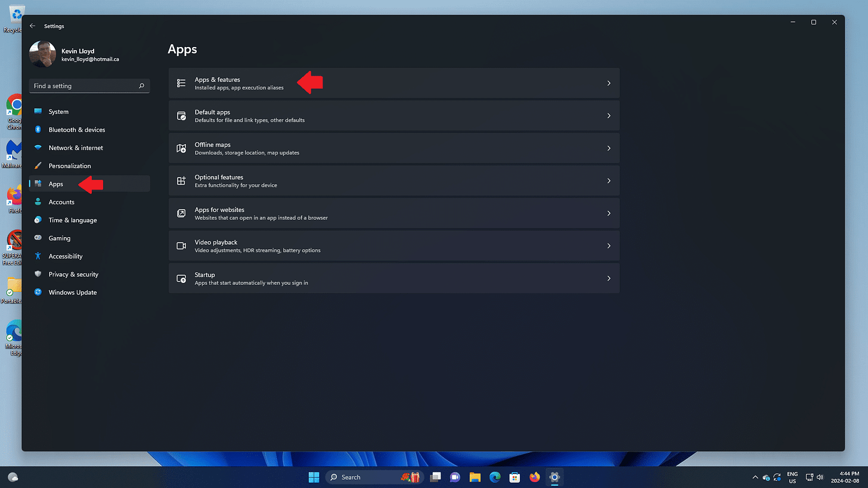Open Windows Update from the sidebar
The width and height of the screenshot is (868, 488).
pyautogui.click(x=72, y=292)
